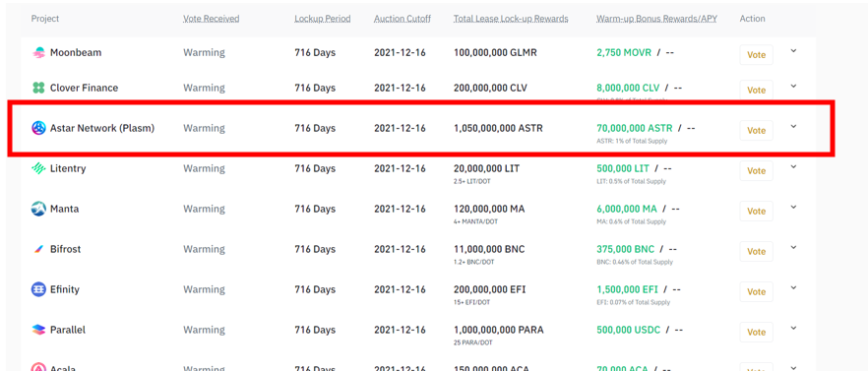Expand the Efinity row chevron
Screen dimensions: 868x371
click(x=793, y=288)
